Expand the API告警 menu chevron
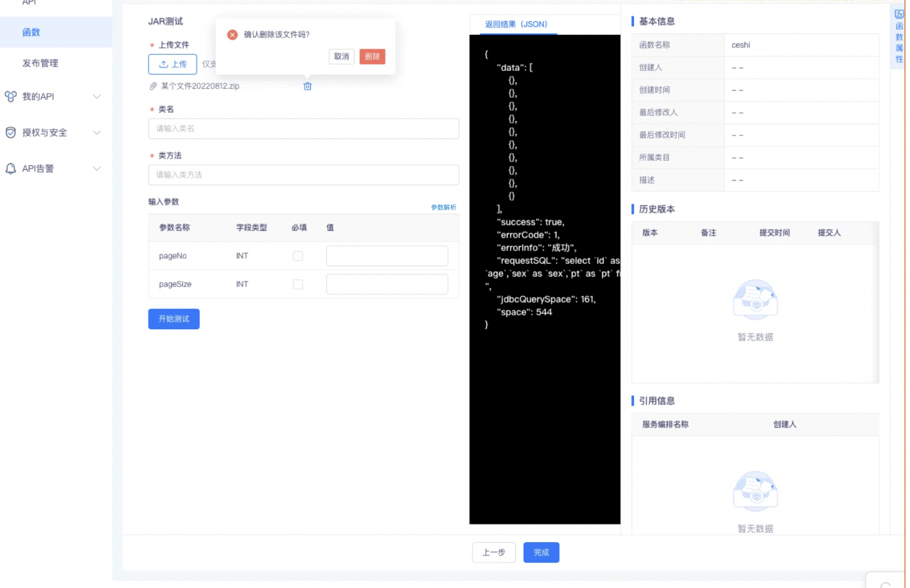910x588 pixels. (97, 169)
